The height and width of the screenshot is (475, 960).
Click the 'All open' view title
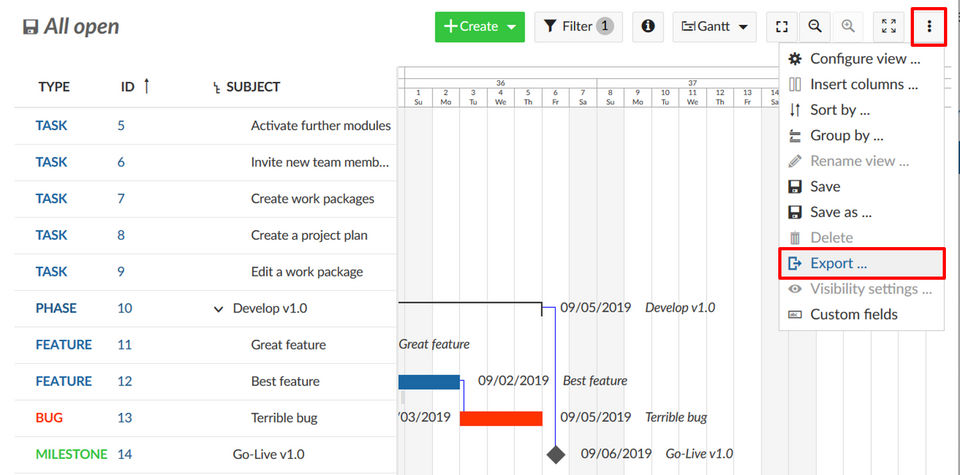(81, 27)
